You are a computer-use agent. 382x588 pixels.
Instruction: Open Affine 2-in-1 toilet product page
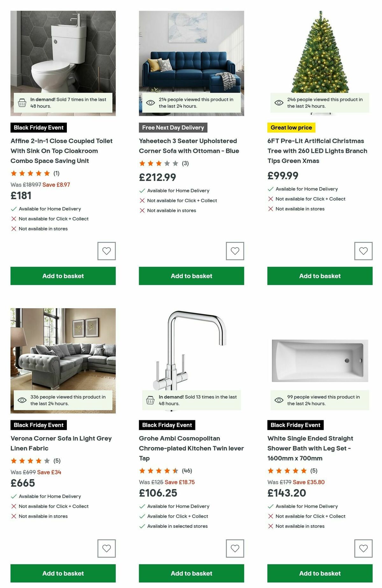point(61,151)
